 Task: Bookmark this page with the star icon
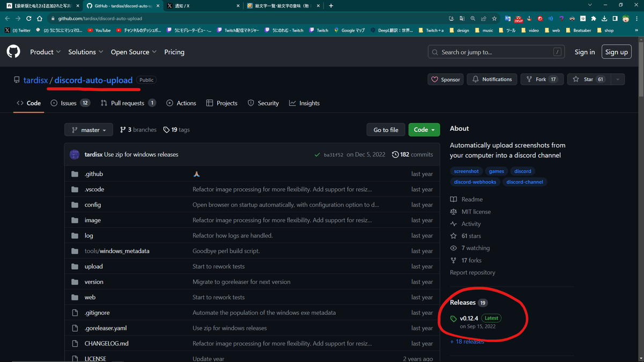click(x=494, y=18)
